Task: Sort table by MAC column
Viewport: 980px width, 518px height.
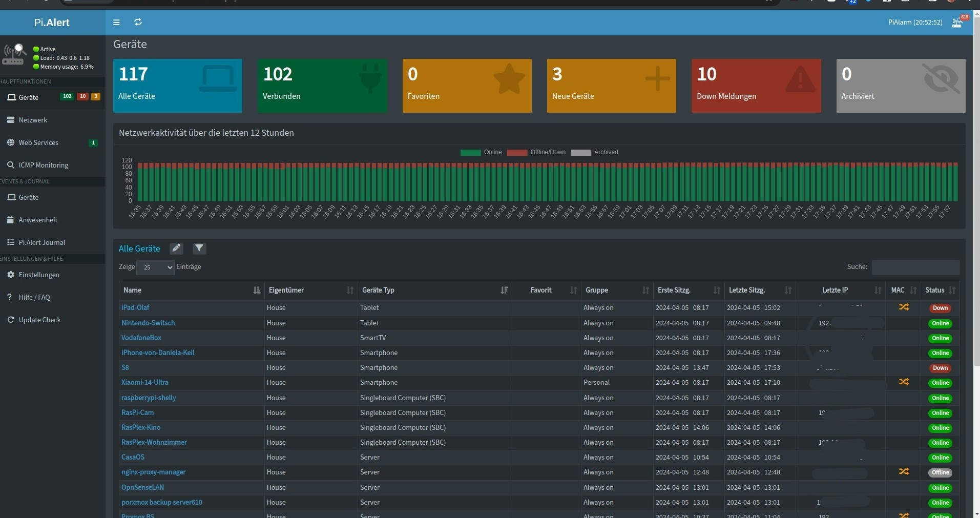Action: 904,290
